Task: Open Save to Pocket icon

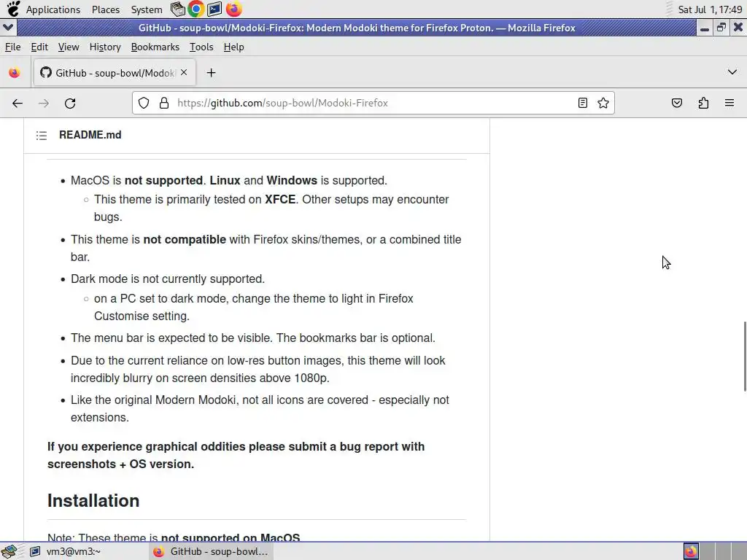Action: pyautogui.click(x=676, y=103)
